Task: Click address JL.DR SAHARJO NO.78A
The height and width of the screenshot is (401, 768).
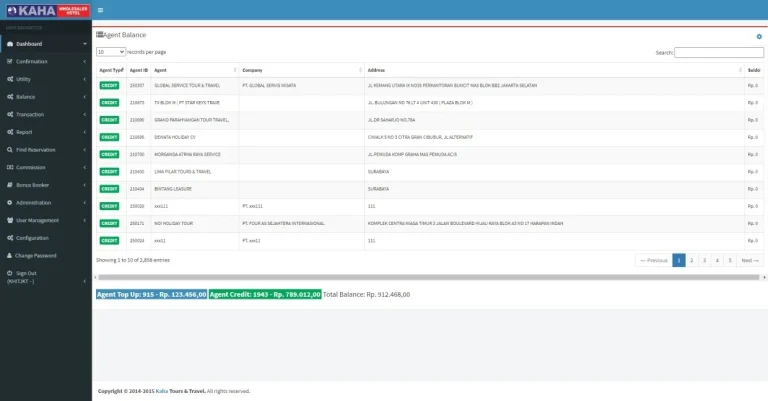Action: coord(391,120)
